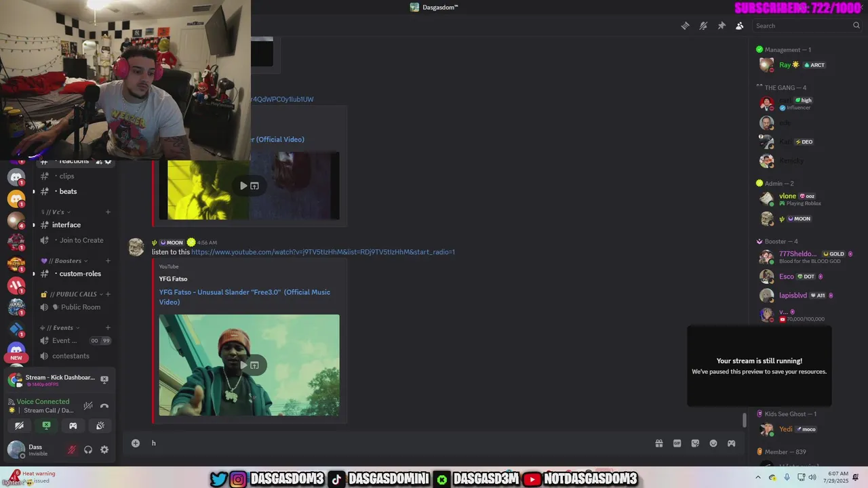The image size is (868, 488).
Task: Create channel in Boosters category plus
Action: 108,261
